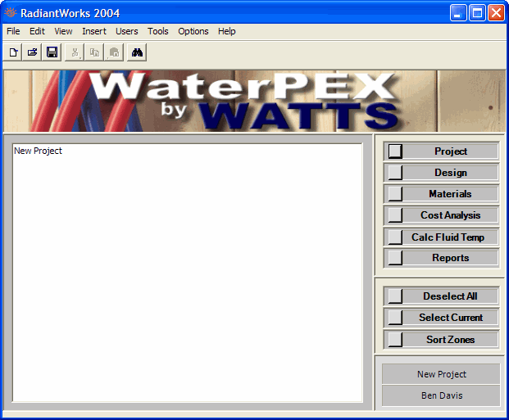The height and width of the screenshot is (420, 509).
Task: Click the Cut scissors toolbar icon
Action: click(x=75, y=52)
